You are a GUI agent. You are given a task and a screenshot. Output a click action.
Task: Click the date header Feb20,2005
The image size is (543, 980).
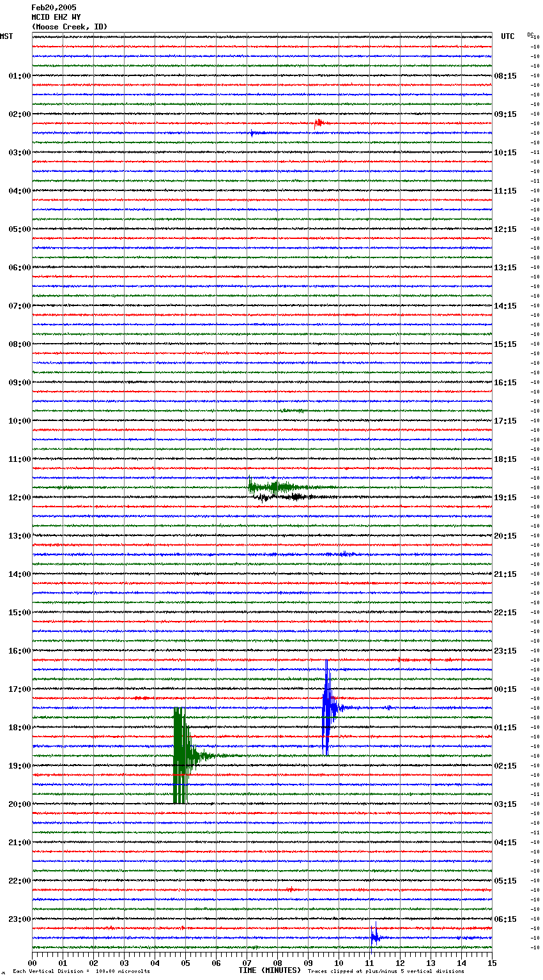pyautogui.click(x=54, y=8)
